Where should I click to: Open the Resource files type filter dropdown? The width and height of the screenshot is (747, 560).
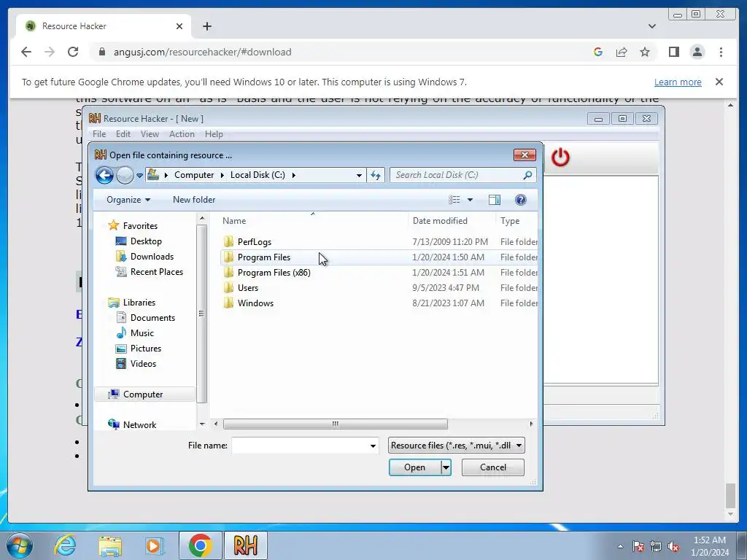[x=457, y=446]
